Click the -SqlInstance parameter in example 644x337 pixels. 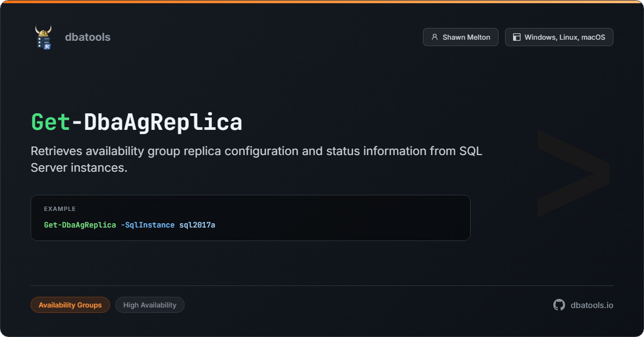148,225
